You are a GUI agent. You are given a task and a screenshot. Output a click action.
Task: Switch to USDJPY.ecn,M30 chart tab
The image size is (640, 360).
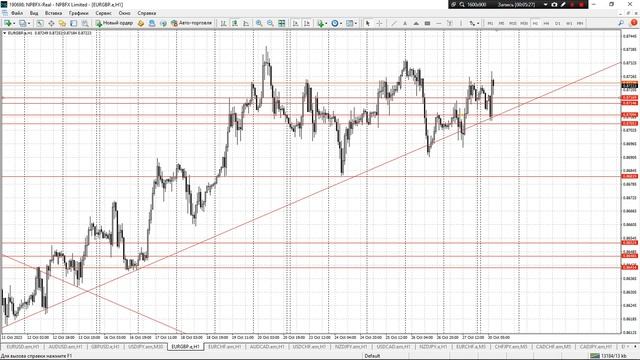pyautogui.click(x=145, y=347)
